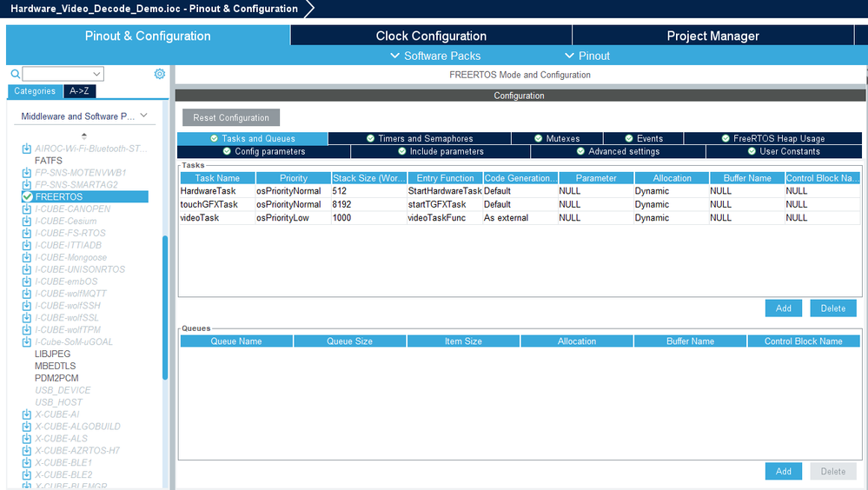
Task: Click the sidebar vertical scrollbar thumb
Action: pyautogui.click(x=165, y=308)
